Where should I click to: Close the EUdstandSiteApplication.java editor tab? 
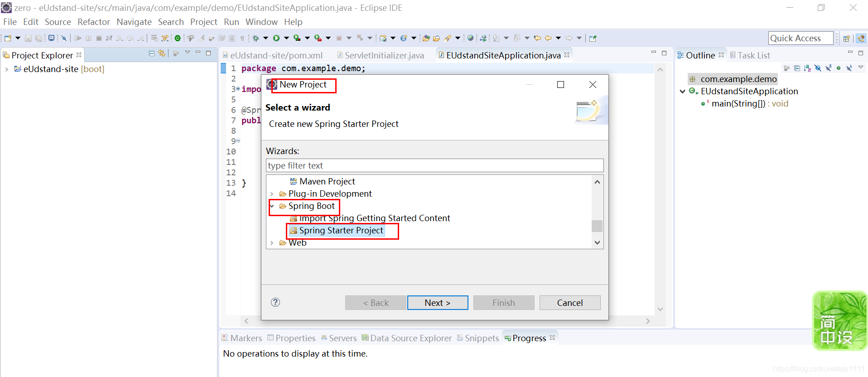(567, 55)
